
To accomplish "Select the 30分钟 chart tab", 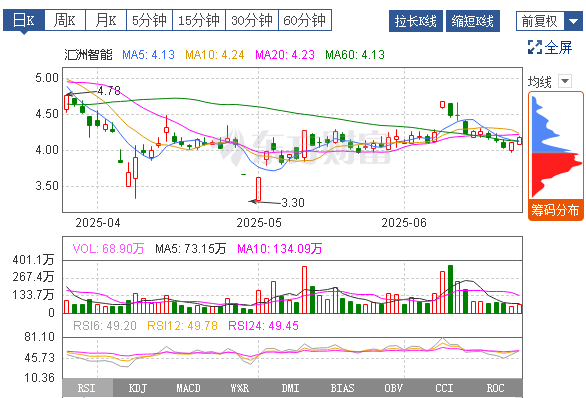I will pos(252,20).
